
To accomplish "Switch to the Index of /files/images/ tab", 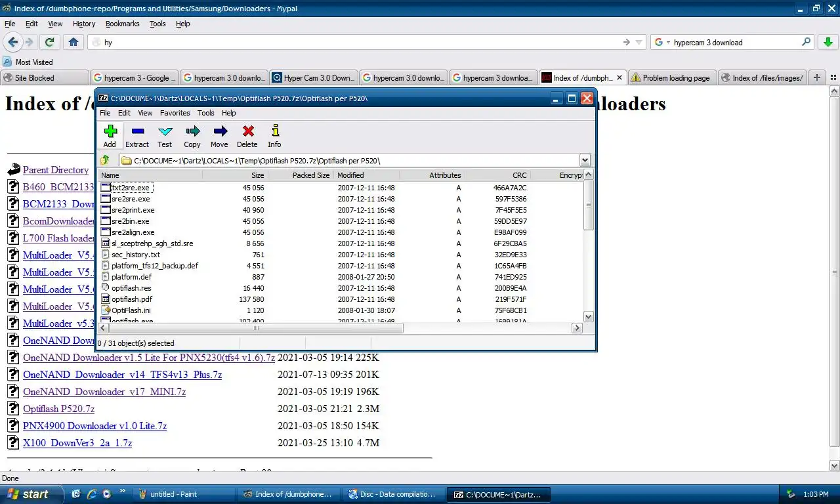I will 761,77.
